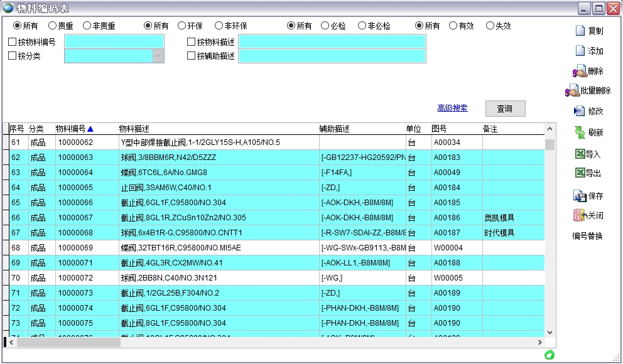The image size is (623, 364).
Task: Click the 修改 (modify) icon button
Action: [579, 111]
